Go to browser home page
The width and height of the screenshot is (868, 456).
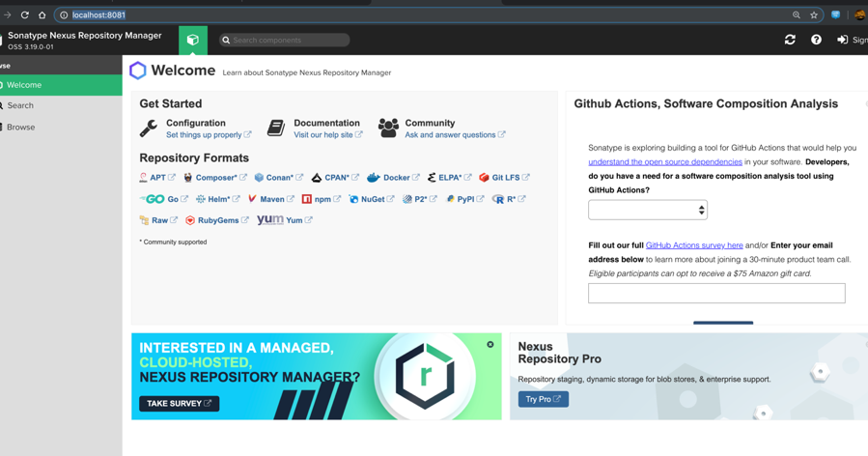[42, 14]
